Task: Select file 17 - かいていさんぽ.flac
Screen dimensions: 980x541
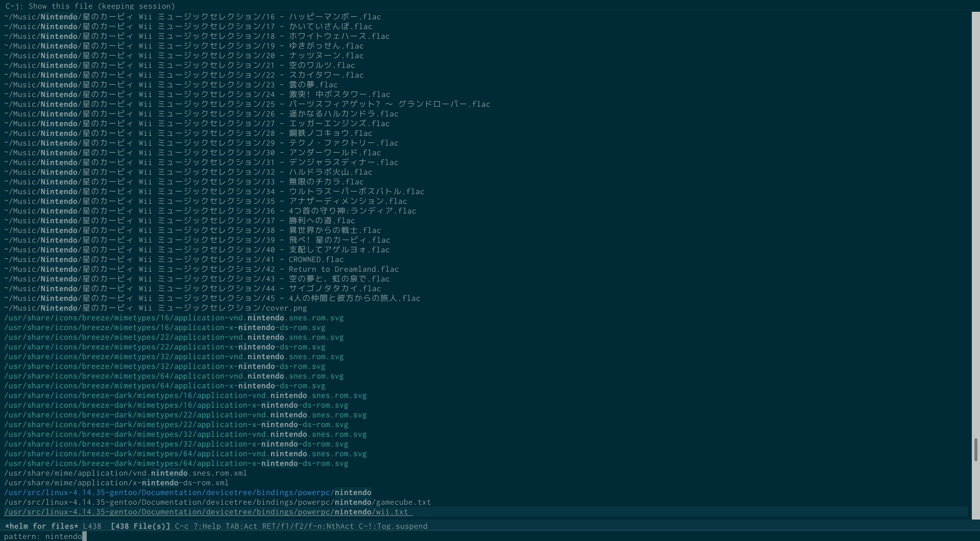Action: [188, 27]
